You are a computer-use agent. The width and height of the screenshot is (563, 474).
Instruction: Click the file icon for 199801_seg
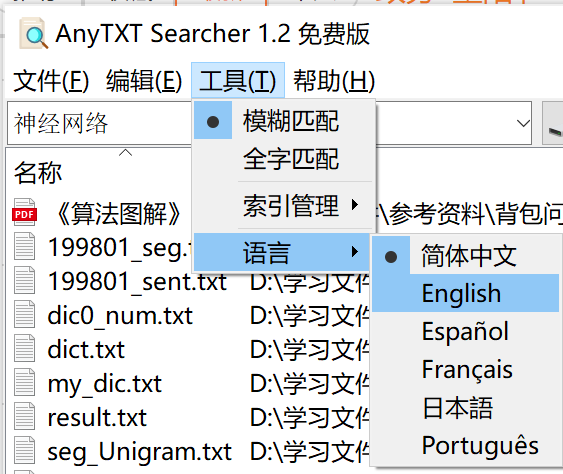24,246
